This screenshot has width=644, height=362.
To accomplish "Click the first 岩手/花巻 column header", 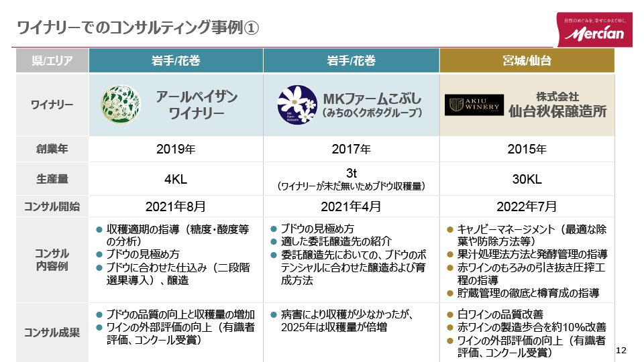I will (176, 61).
